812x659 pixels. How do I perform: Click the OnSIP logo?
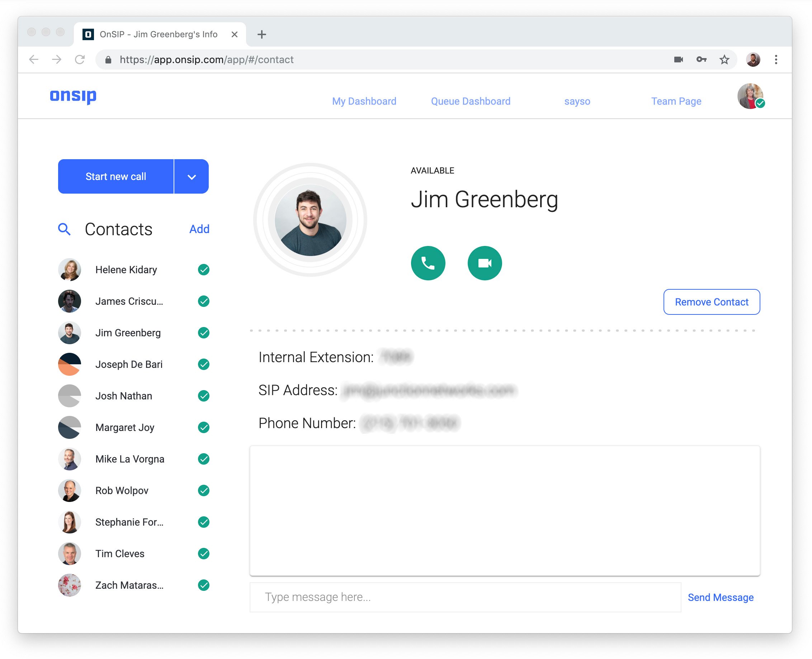[x=73, y=96]
